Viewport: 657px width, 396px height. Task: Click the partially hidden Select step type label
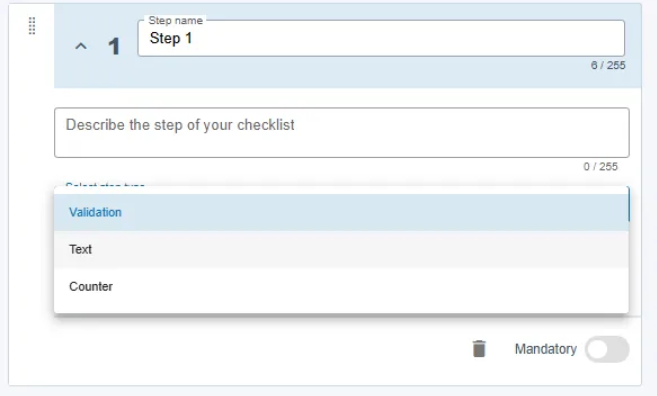coord(105,184)
